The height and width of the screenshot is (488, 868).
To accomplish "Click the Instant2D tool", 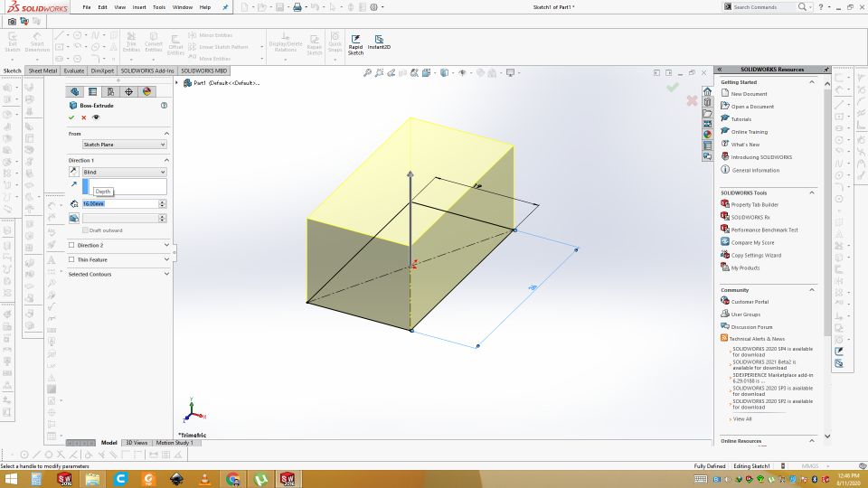I will point(379,42).
